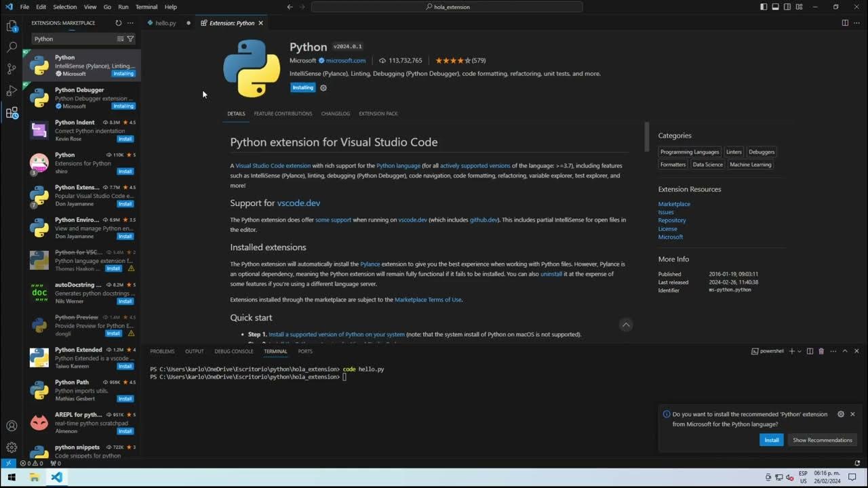Click the Machine Learning category tag
Viewport: 868px width, 488px height.
[x=751, y=165]
